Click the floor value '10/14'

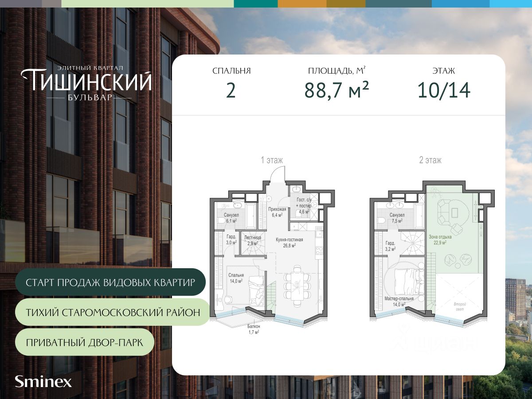tap(443, 90)
